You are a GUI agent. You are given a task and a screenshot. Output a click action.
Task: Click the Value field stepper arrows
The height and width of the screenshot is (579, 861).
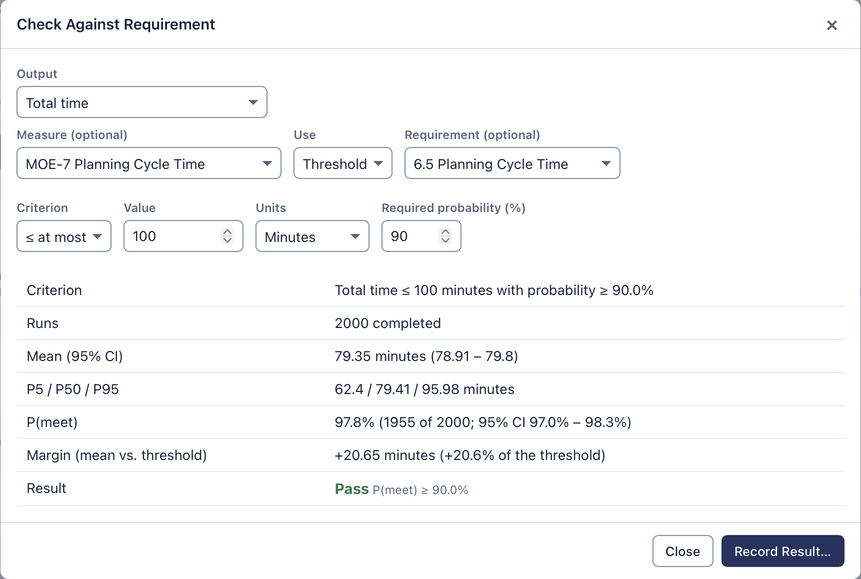[x=227, y=236]
